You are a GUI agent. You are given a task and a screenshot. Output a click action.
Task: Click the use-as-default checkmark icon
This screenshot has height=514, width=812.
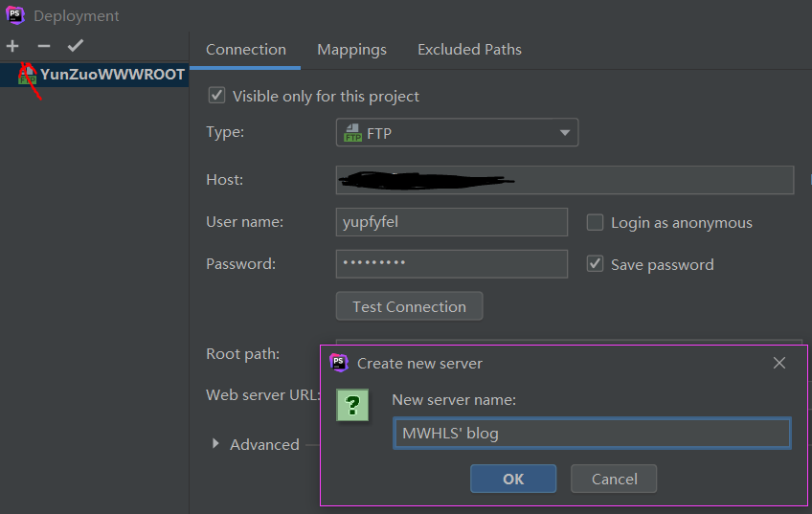[76, 46]
